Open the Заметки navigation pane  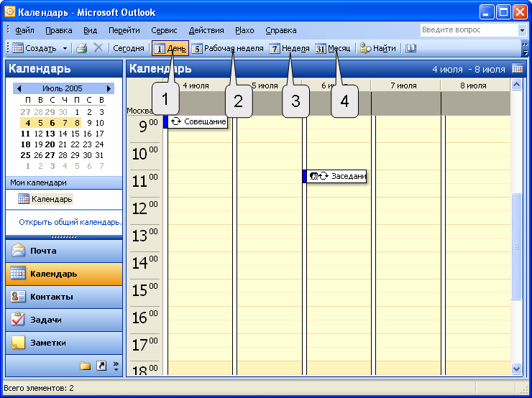pyautogui.click(x=64, y=343)
